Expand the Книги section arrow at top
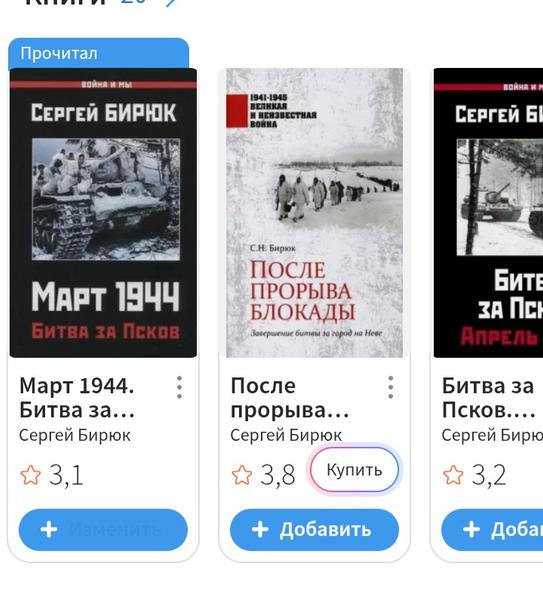 coord(170,2)
